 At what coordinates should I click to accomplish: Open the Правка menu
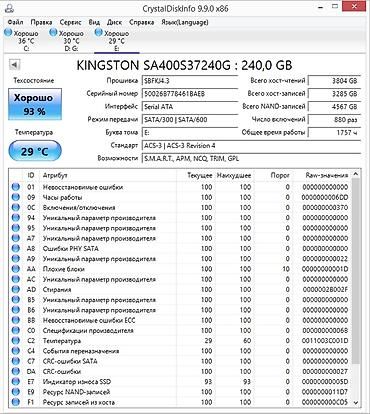(x=41, y=22)
